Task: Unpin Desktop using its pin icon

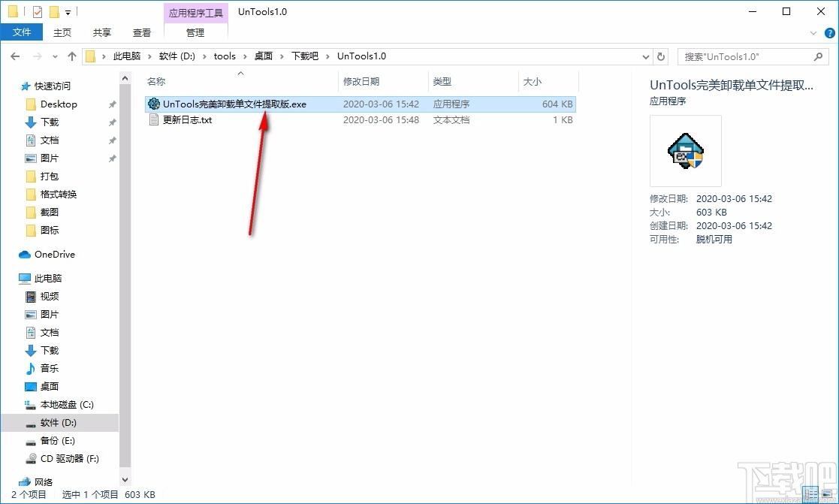Action: pos(112,104)
